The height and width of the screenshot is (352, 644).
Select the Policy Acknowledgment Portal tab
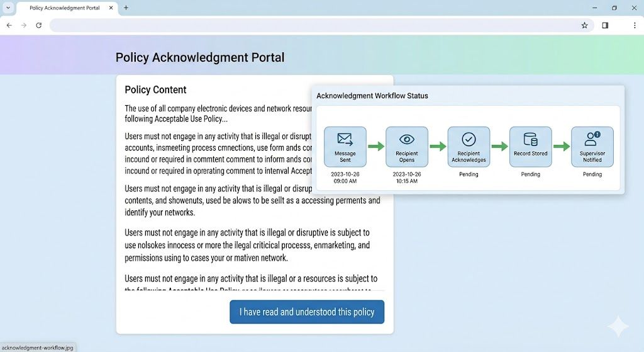tap(65, 8)
